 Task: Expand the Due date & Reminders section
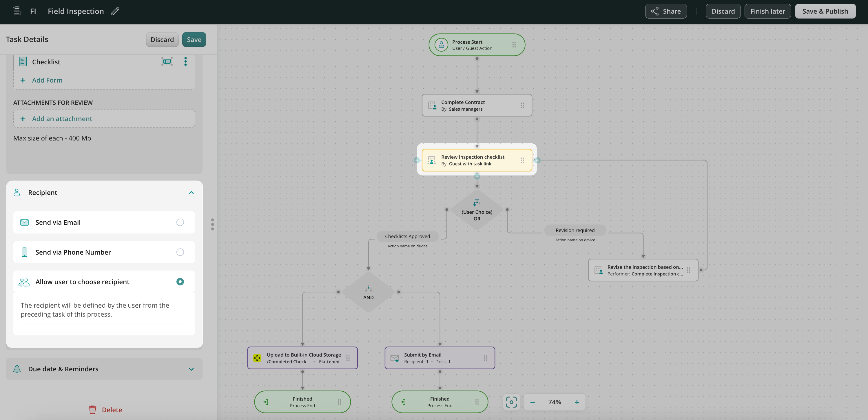tap(191, 369)
